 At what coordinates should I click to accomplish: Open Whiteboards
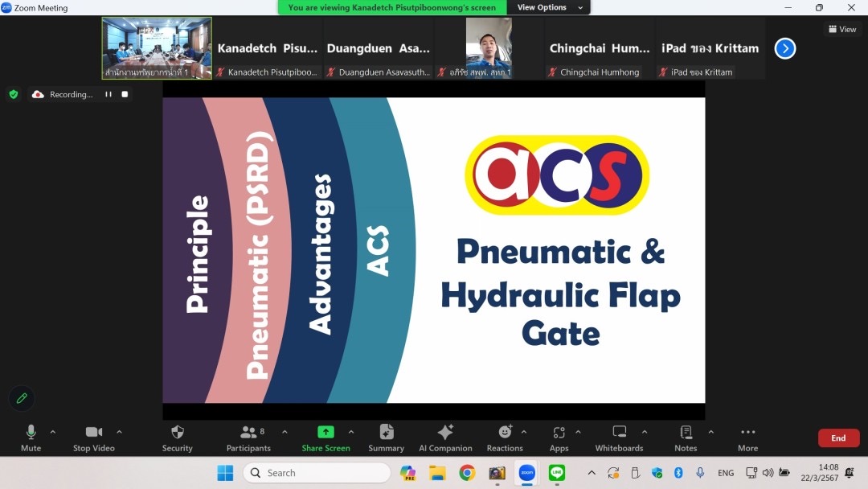(x=620, y=438)
